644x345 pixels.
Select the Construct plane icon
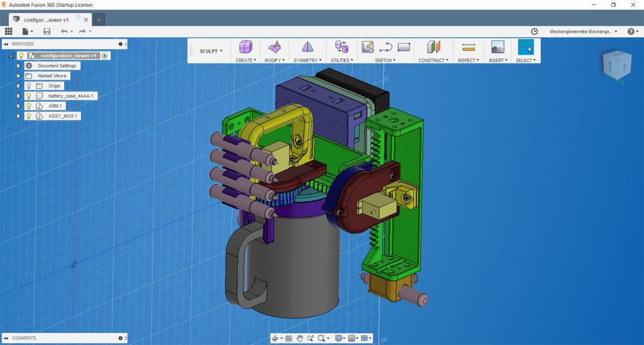coord(433,47)
